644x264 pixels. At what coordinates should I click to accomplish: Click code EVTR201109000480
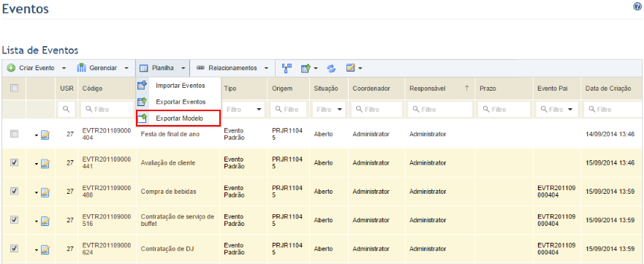(x=107, y=192)
